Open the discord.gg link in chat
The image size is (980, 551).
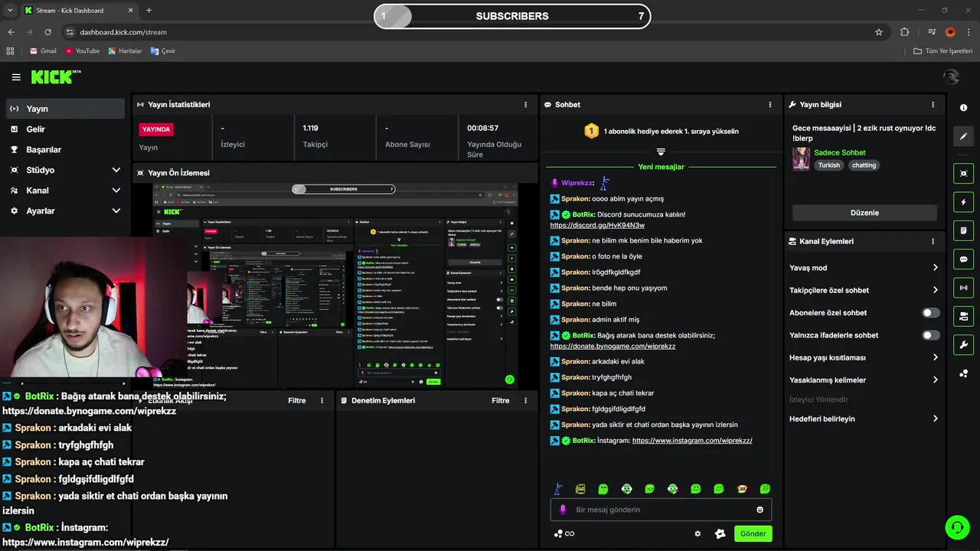(x=597, y=225)
